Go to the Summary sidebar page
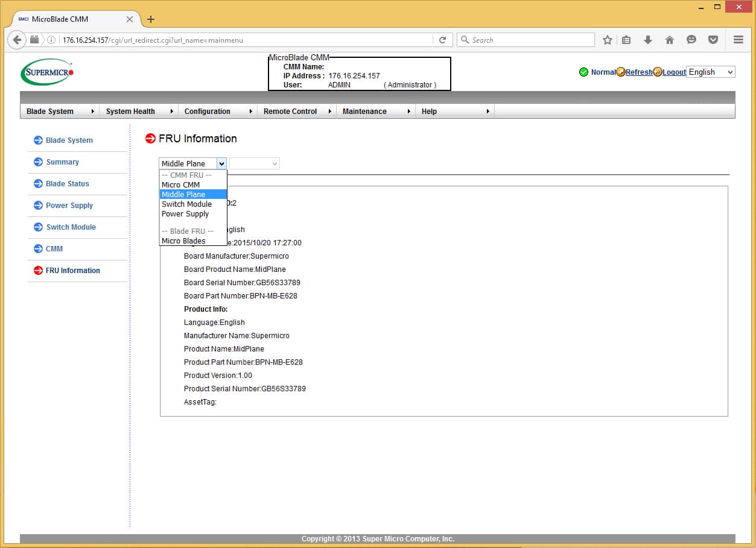Screen dimensions: 756x548 [x=63, y=162]
